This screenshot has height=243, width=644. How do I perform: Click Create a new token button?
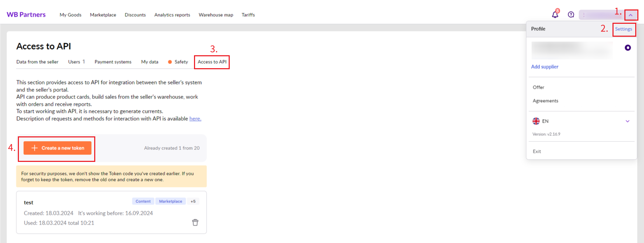tap(57, 148)
